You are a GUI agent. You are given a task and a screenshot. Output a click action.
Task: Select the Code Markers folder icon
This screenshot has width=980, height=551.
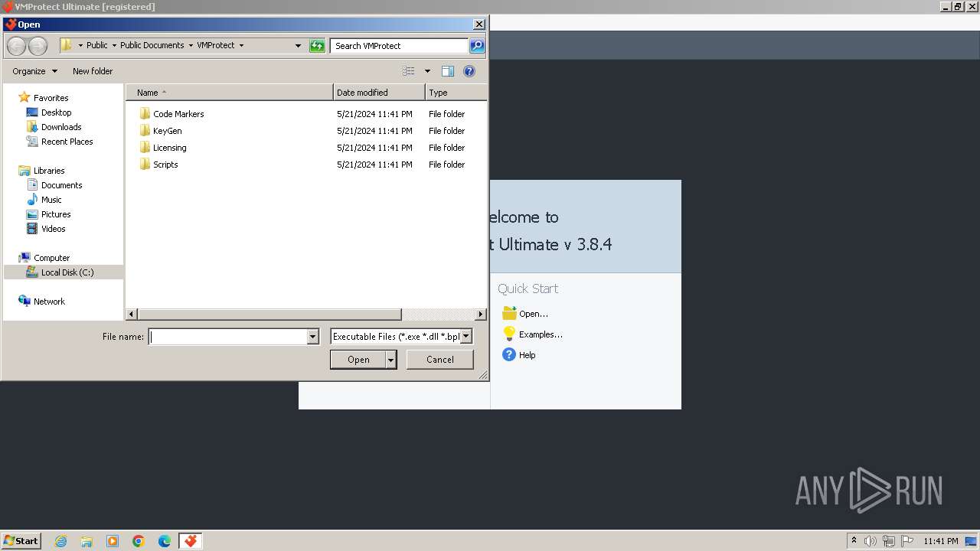(145, 113)
